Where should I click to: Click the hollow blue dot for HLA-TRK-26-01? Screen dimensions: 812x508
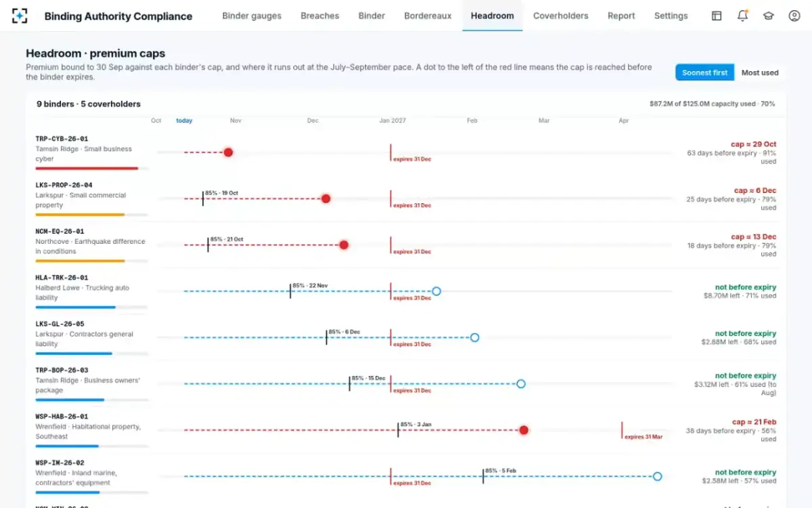point(436,291)
